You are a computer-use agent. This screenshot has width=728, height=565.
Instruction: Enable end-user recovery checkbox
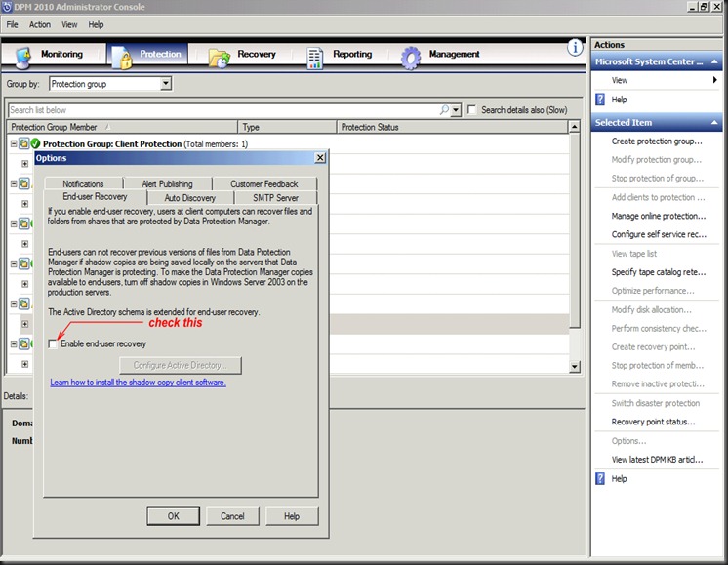point(53,344)
